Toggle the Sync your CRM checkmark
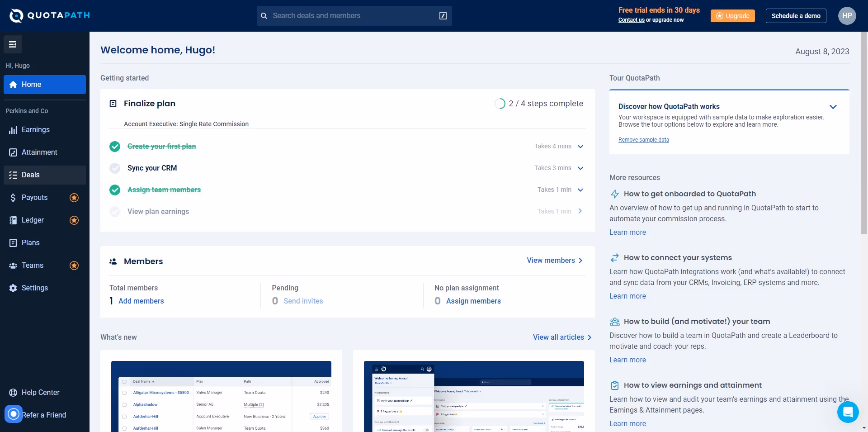Screen dimensions: 868x432 [x=115, y=168]
